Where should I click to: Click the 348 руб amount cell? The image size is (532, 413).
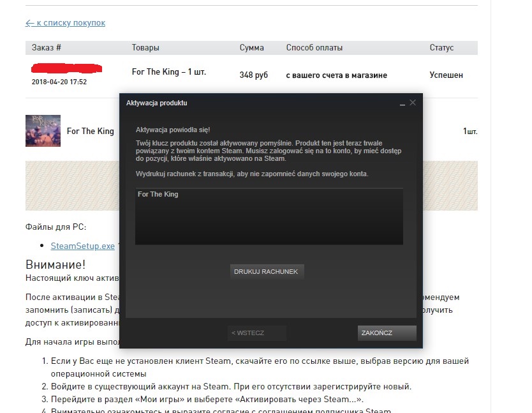pyautogui.click(x=253, y=75)
